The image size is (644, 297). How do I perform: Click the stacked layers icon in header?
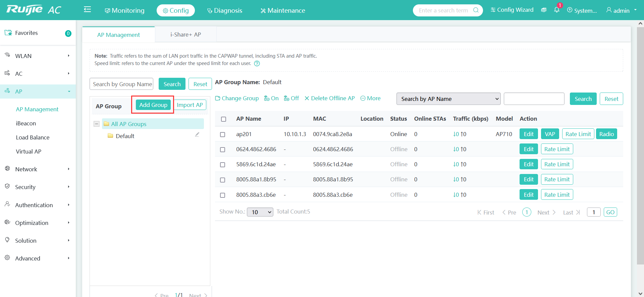pos(544,10)
